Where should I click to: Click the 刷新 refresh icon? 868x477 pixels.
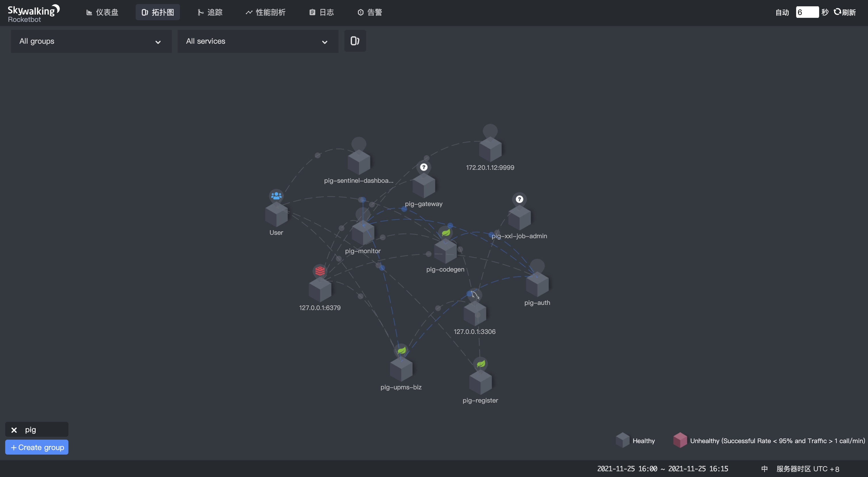point(838,11)
